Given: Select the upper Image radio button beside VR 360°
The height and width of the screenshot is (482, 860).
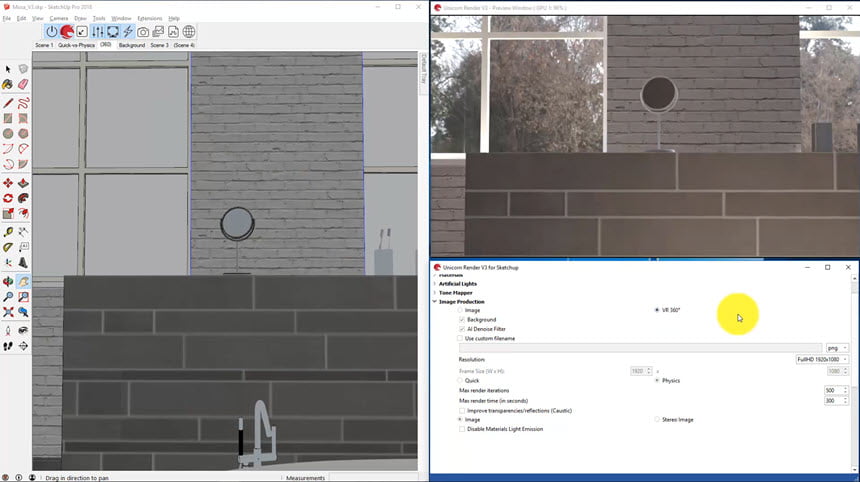Looking at the screenshot, I should tap(460, 310).
